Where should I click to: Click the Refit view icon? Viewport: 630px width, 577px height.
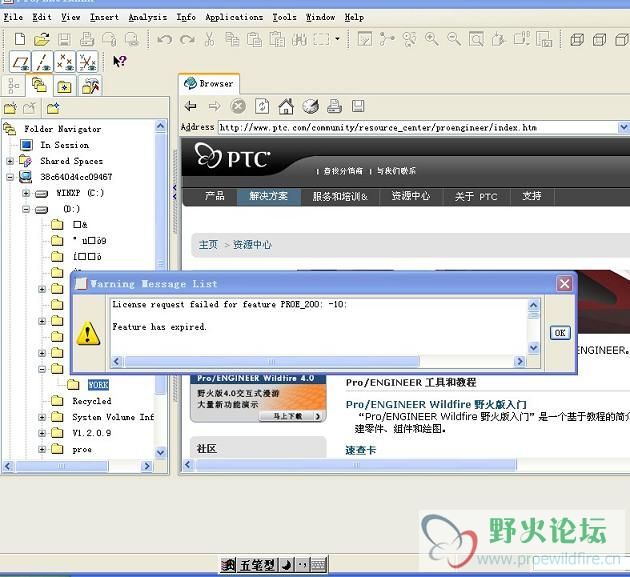click(x=476, y=39)
